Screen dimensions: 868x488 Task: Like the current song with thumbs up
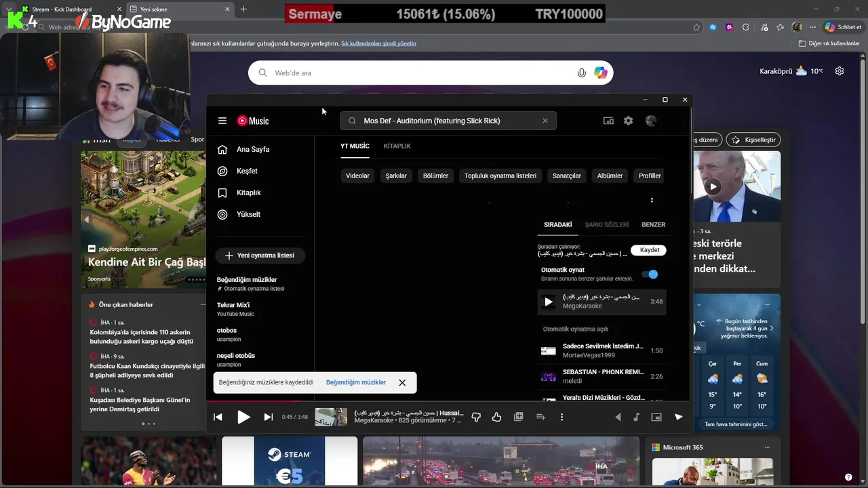pyautogui.click(x=497, y=417)
